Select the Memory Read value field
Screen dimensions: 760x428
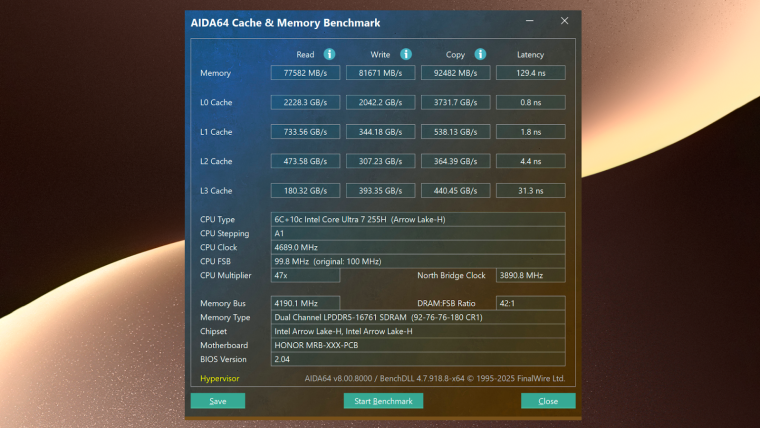pyautogui.click(x=305, y=73)
